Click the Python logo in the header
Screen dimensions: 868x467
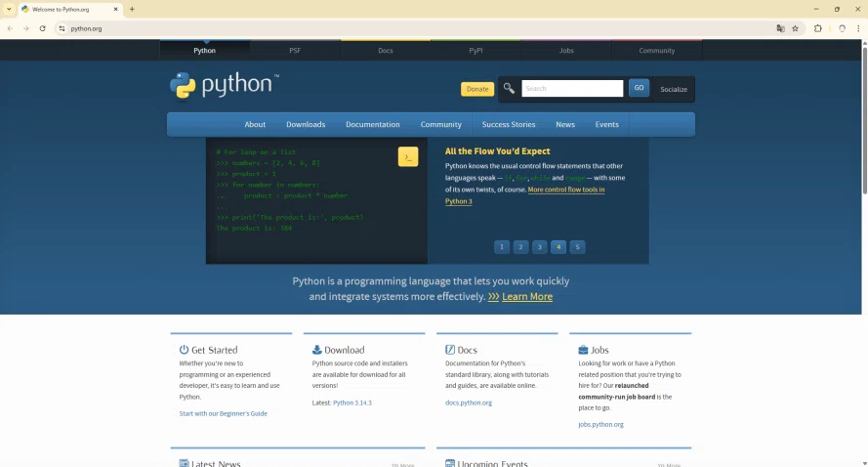click(x=225, y=86)
